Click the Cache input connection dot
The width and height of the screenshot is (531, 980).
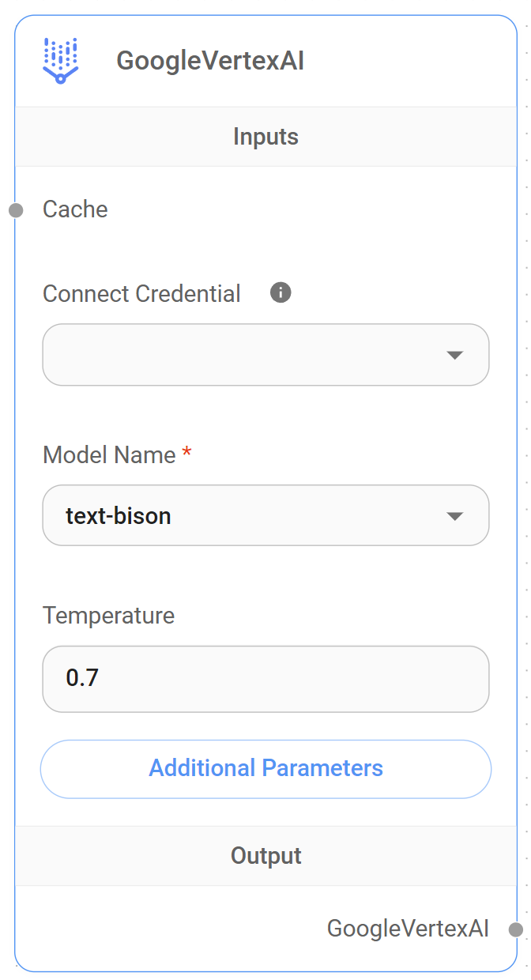coord(13,209)
